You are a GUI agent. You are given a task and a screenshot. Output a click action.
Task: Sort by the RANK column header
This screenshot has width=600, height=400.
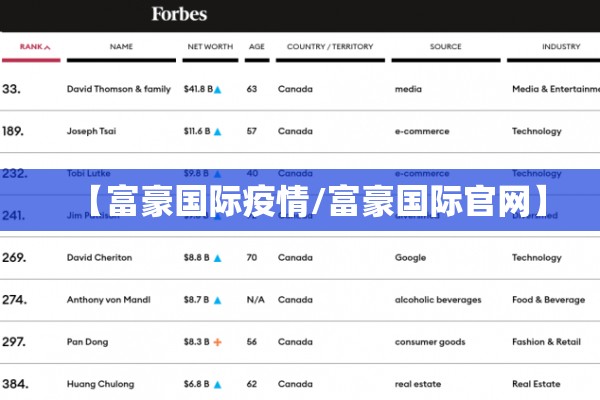[x=31, y=47]
